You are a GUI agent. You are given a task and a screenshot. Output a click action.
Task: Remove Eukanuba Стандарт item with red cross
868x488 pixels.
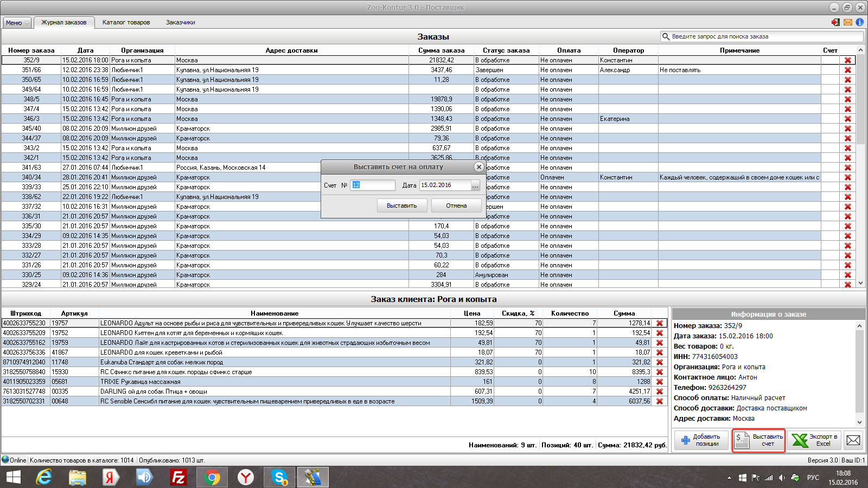pos(660,362)
